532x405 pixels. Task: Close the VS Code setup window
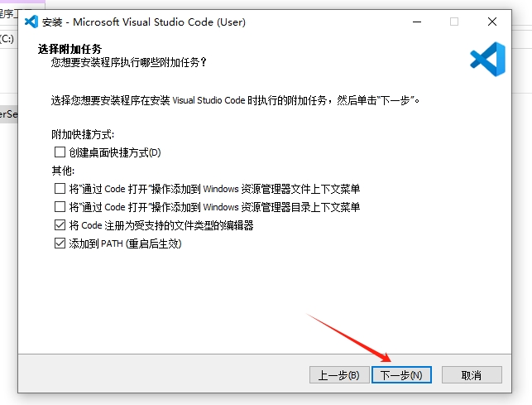pos(492,22)
